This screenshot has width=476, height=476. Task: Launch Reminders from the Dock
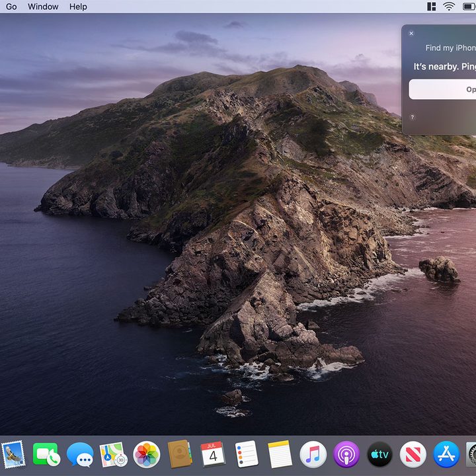[x=247, y=454]
